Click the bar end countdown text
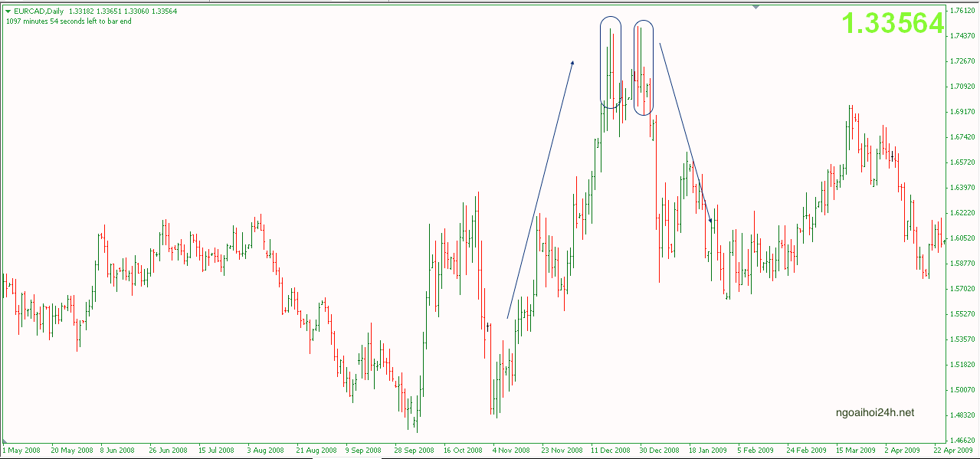Viewport: 980px width, 459px height. [x=68, y=21]
